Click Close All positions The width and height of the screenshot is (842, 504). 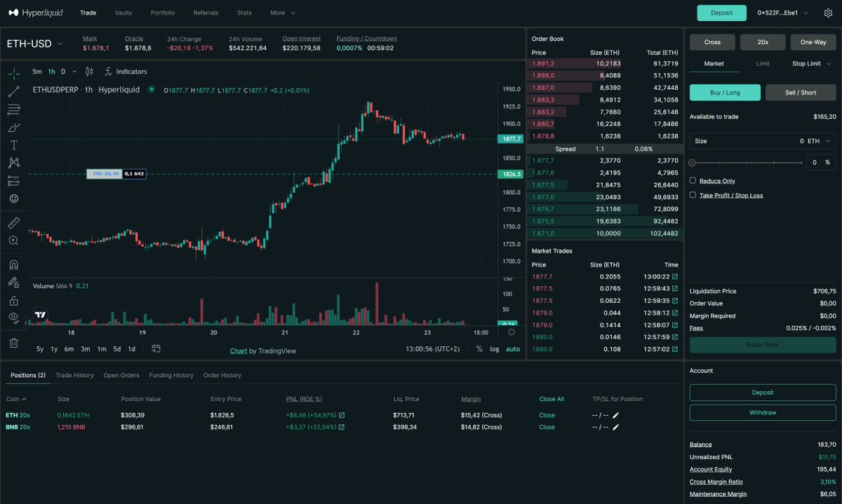point(552,399)
